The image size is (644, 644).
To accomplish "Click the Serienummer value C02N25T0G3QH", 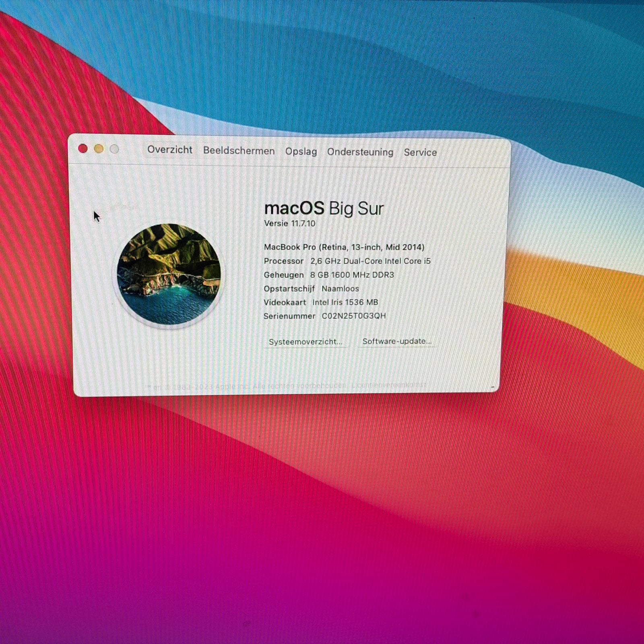I will (354, 316).
